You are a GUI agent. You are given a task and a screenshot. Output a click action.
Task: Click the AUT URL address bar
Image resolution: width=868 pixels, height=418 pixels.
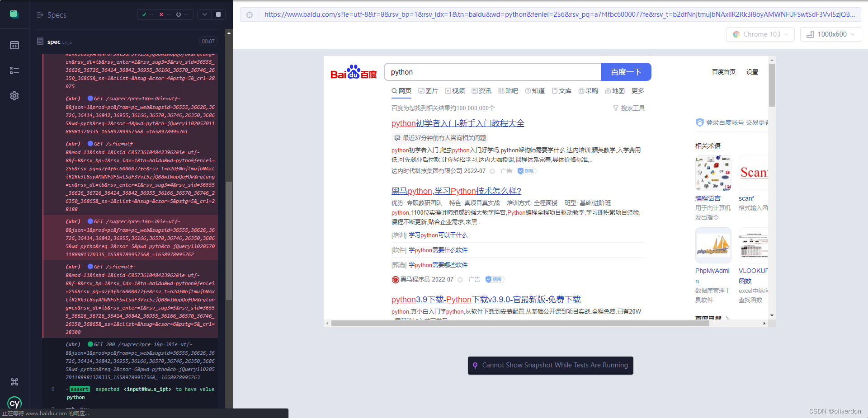coord(559,14)
